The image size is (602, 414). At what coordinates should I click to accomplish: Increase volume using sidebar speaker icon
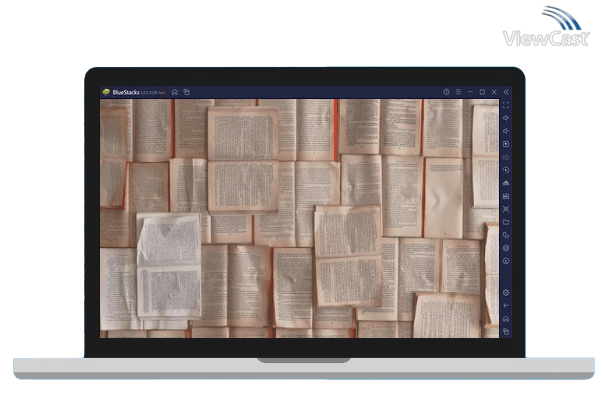pos(506,118)
